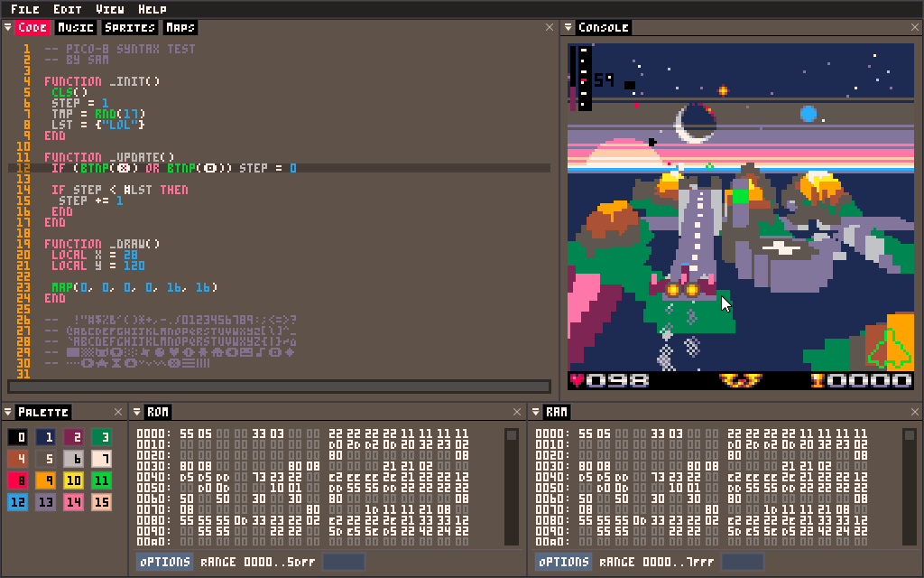Pick palette color 7 white
Image resolution: width=924 pixels, height=578 pixels.
pyautogui.click(x=101, y=459)
